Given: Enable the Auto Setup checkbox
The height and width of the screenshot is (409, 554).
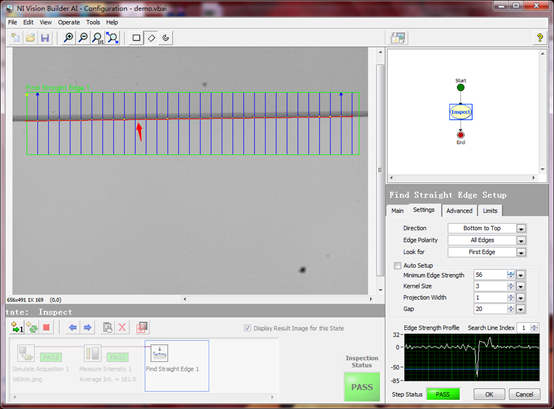Looking at the screenshot, I should tap(398, 265).
